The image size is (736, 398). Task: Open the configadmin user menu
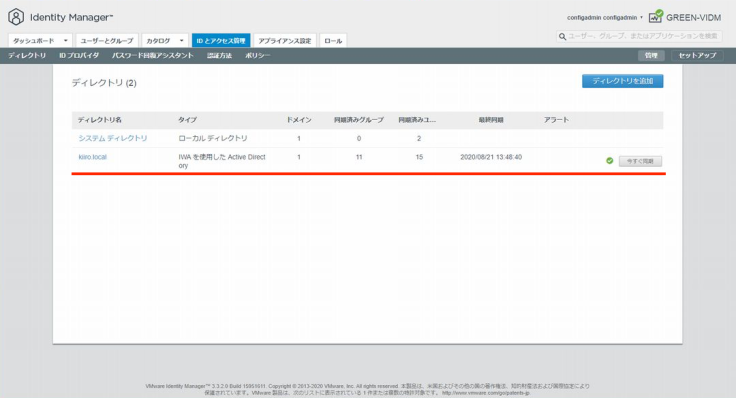pyautogui.click(x=605, y=17)
